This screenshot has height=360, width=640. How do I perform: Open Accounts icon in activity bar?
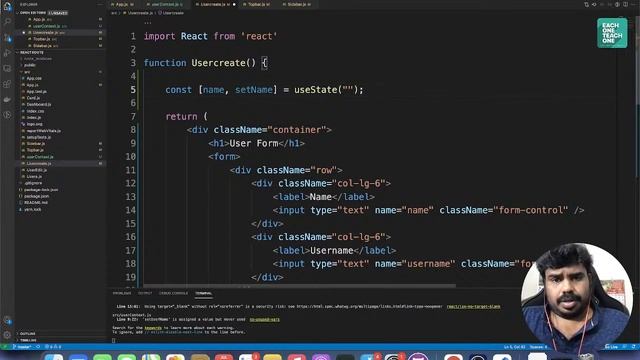tap(7, 320)
